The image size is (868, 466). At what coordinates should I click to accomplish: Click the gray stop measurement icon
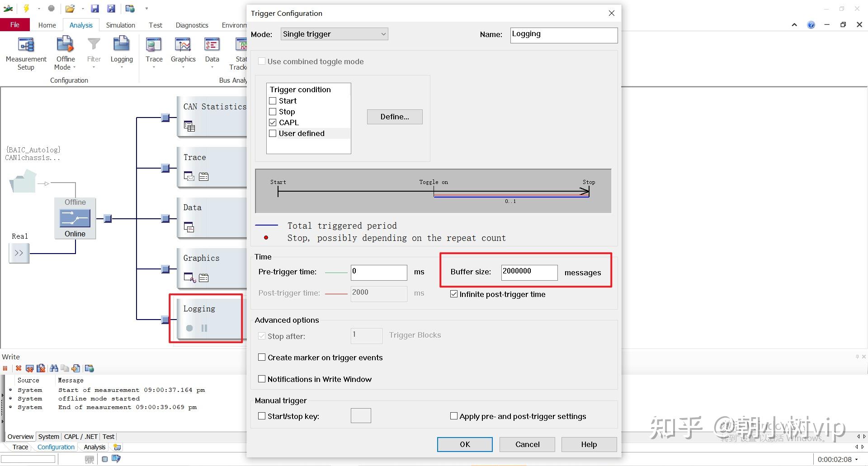[51, 8]
